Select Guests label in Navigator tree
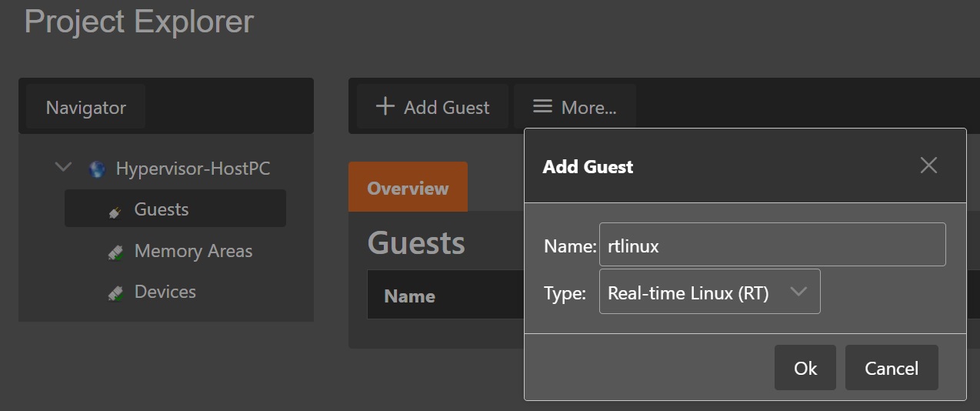Viewport: 980px width, 411px height. (x=162, y=209)
